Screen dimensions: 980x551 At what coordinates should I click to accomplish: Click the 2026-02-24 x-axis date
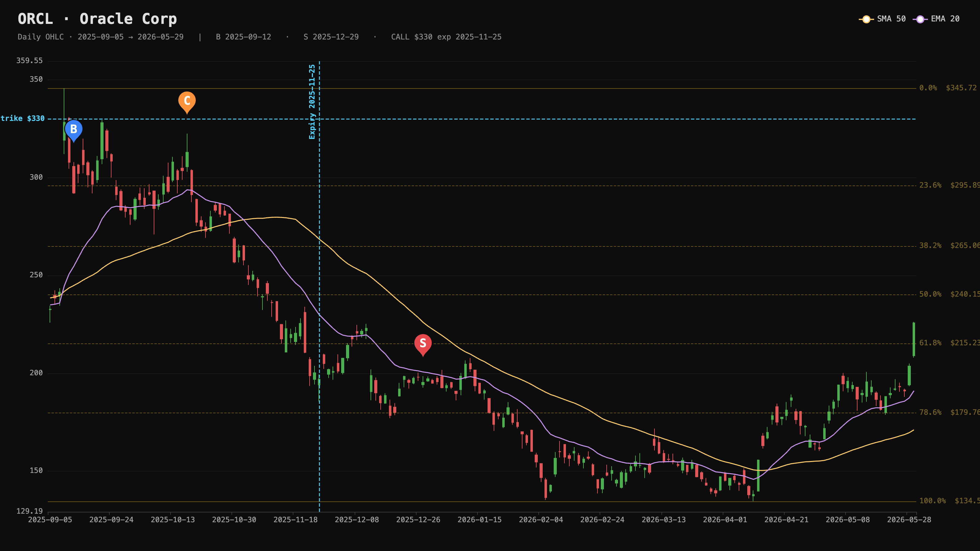click(x=602, y=520)
